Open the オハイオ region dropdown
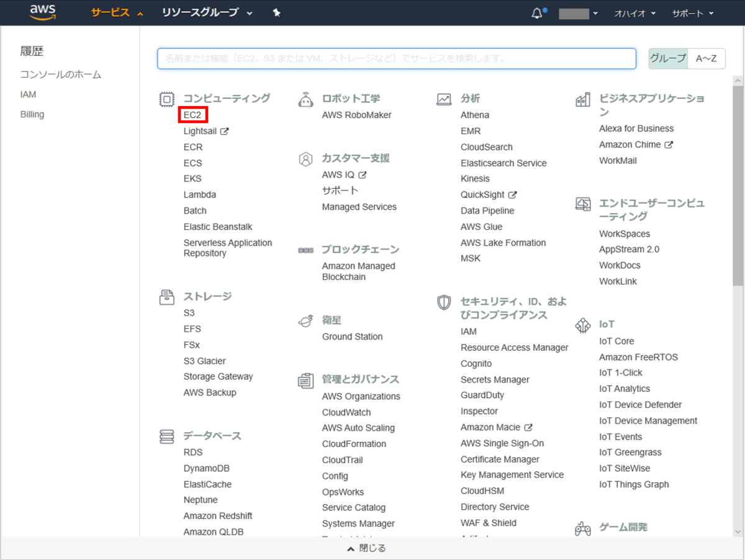This screenshot has width=745, height=560. [635, 13]
